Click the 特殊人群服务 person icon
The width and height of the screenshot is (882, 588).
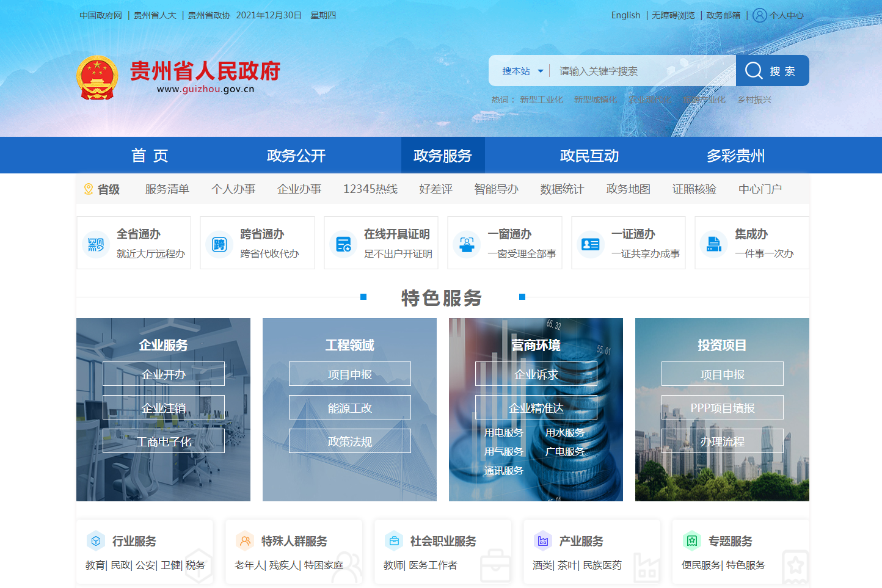[x=245, y=541]
